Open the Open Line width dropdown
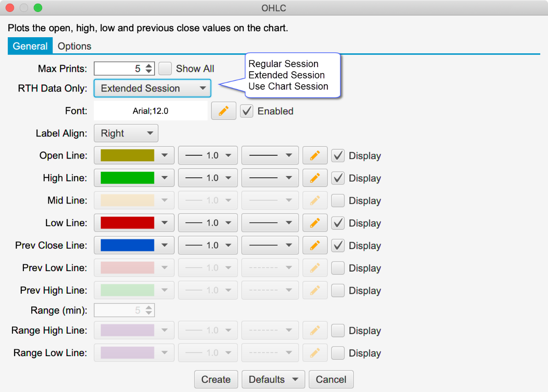The height and width of the screenshot is (392, 548). (208, 156)
